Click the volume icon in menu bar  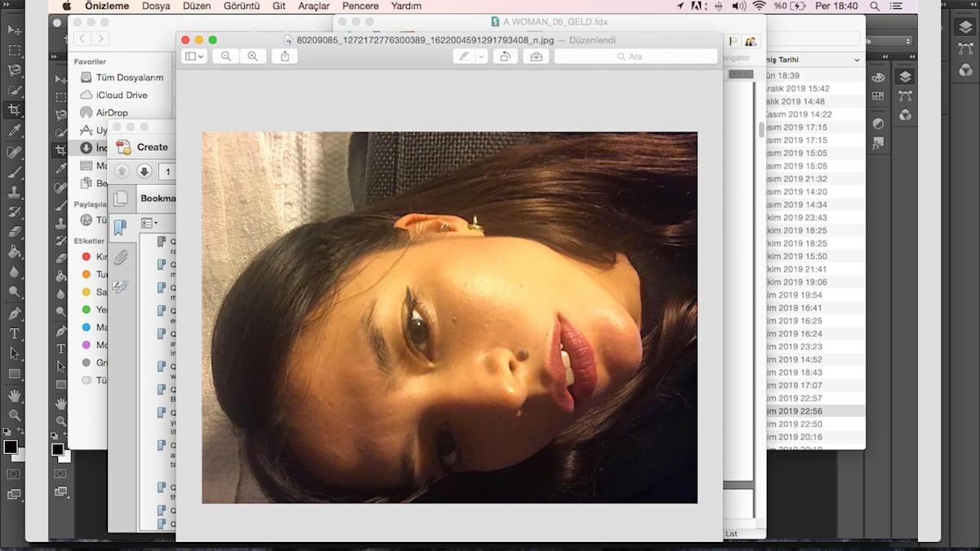pyautogui.click(x=739, y=6)
